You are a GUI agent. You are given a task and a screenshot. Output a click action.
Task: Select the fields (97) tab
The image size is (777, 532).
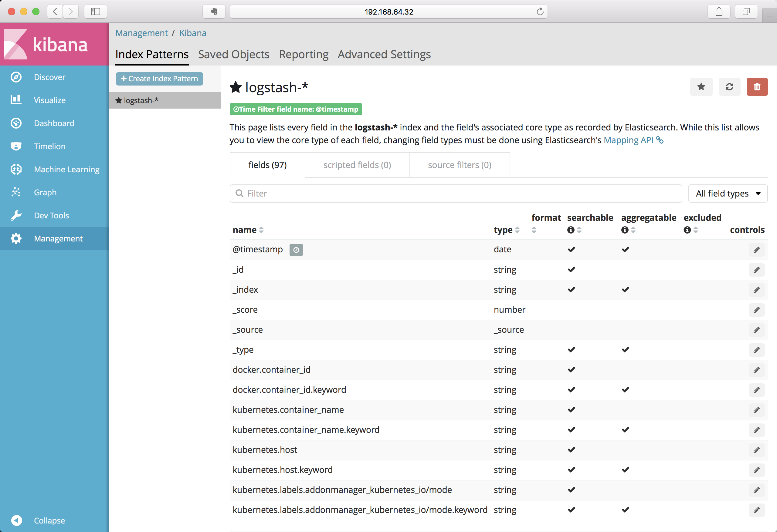click(x=267, y=165)
